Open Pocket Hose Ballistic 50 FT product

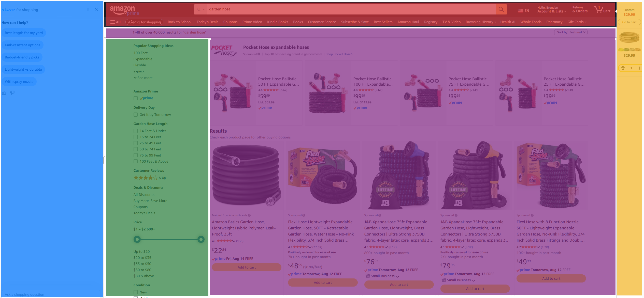279,82
